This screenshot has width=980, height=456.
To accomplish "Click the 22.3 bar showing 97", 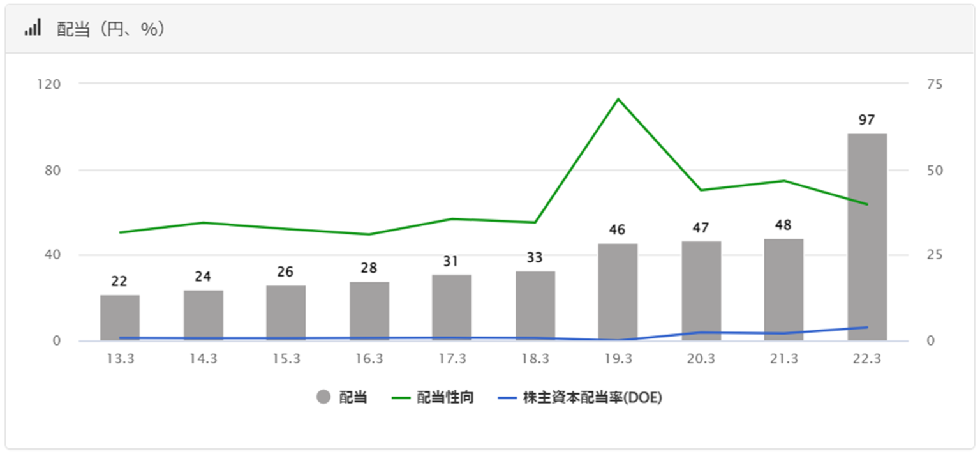I will [866, 236].
